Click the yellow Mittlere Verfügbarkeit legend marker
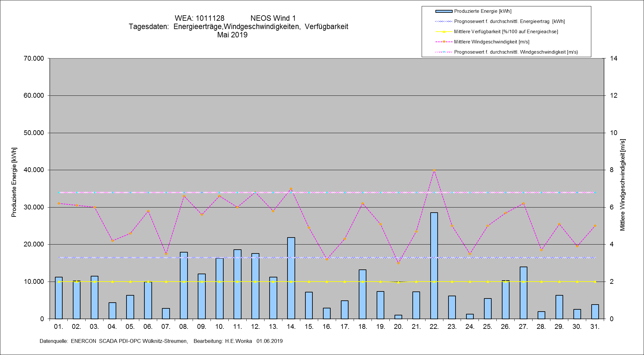Viewport: 644px width, 355px height. click(x=444, y=32)
